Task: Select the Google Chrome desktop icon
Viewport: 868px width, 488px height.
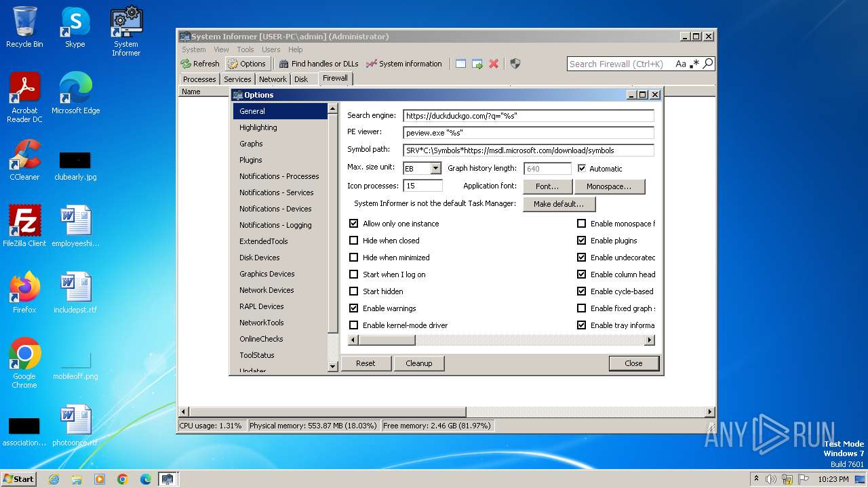Action: (24, 363)
